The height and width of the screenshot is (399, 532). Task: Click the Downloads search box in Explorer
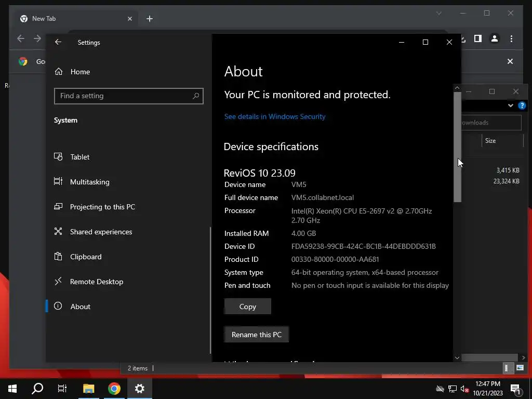tap(491, 123)
